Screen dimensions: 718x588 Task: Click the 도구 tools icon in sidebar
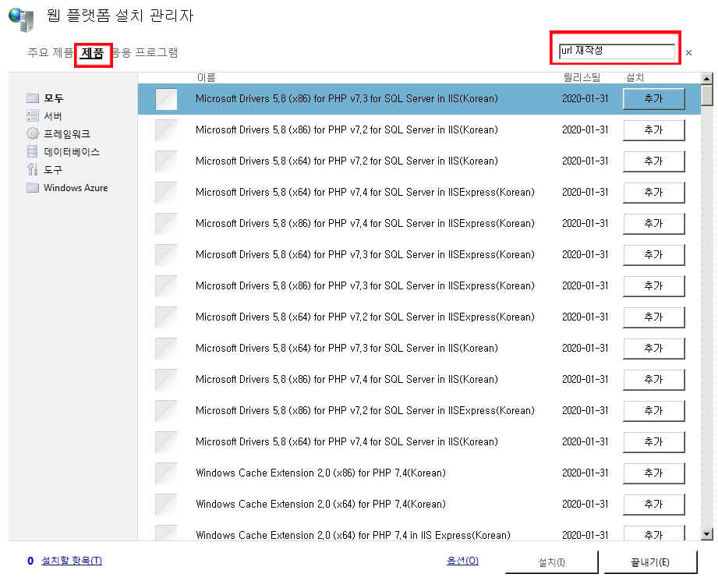pos(33,169)
